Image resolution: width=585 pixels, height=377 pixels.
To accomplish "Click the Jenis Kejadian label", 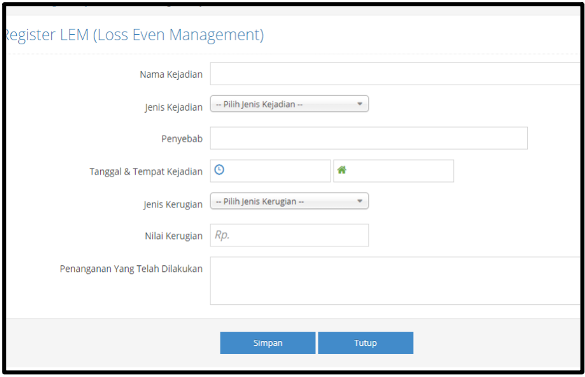I will point(174,108).
